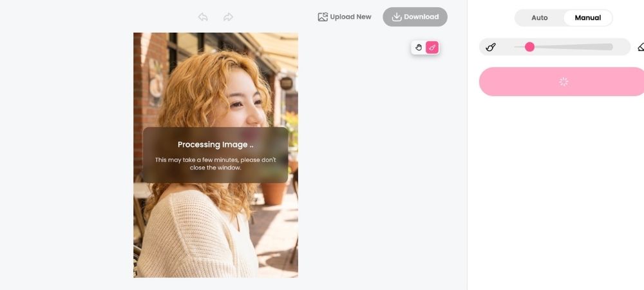Activate the pink brush tool on the canvas toolbar

pyautogui.click(x=432, y=48)
